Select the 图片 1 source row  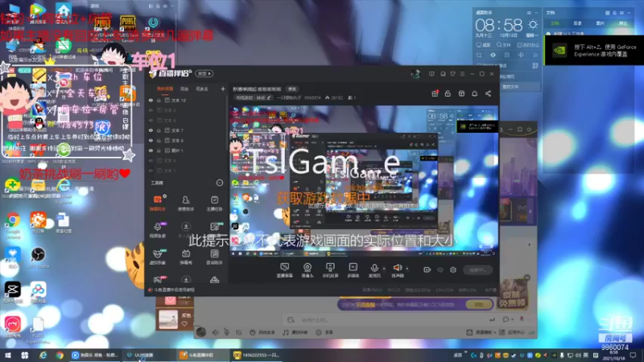(x=187, y=150)
